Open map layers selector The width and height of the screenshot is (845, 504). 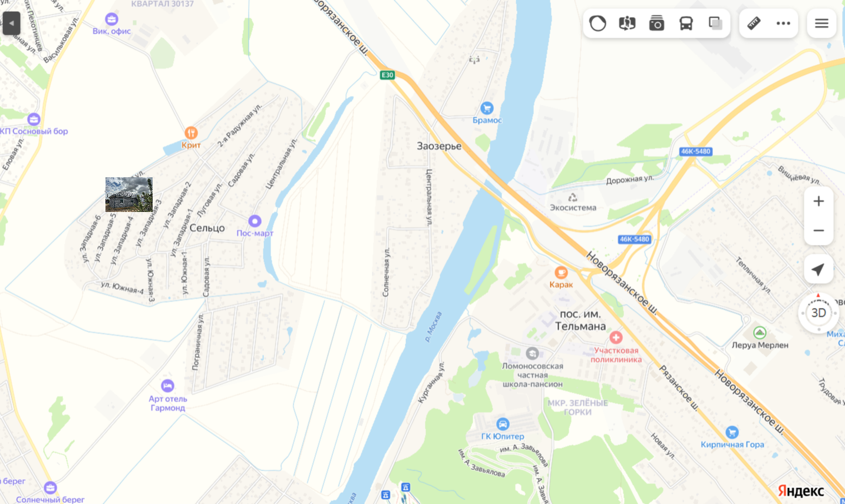coord(715,24)
